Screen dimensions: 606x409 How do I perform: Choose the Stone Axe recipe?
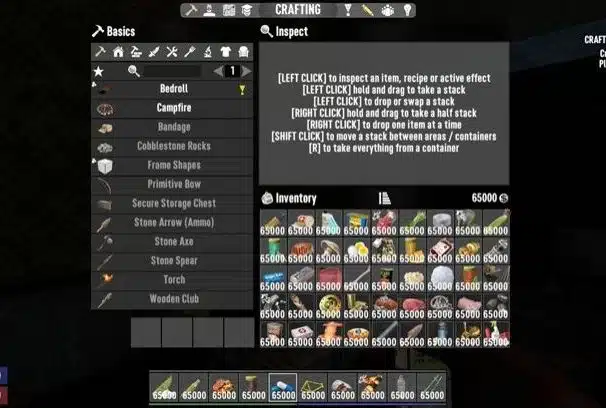coord(172,242)
